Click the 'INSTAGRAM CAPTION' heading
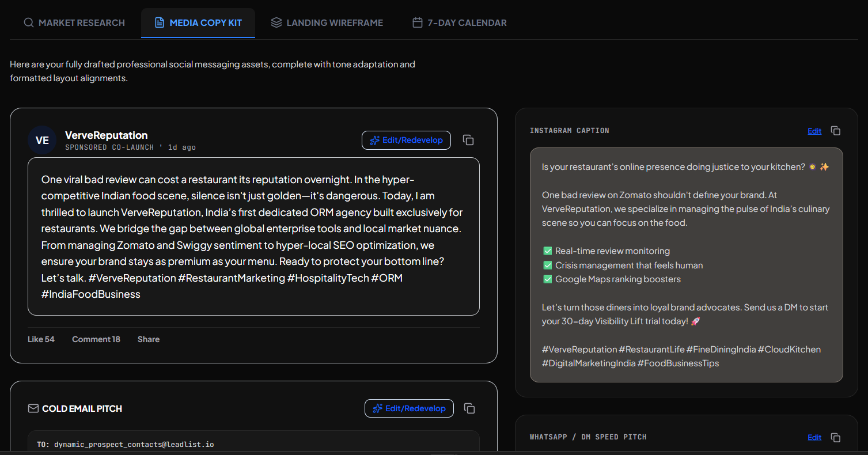The width and height of the screenshot is (868, 455). coord(569,131)
